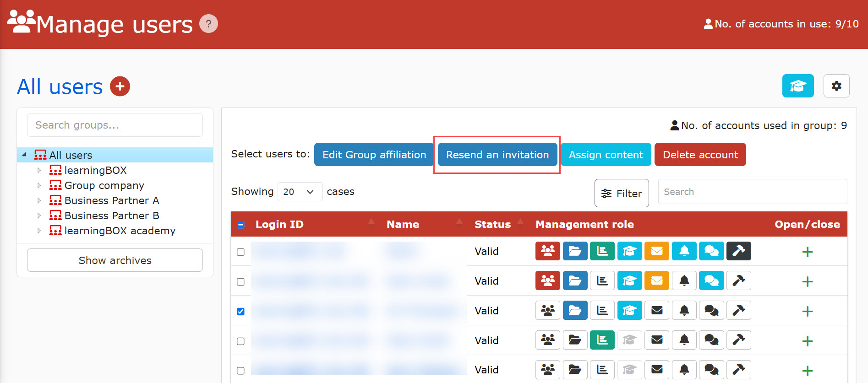
Task: Click the green grades chart icon in fourth row
Action: 602,340
